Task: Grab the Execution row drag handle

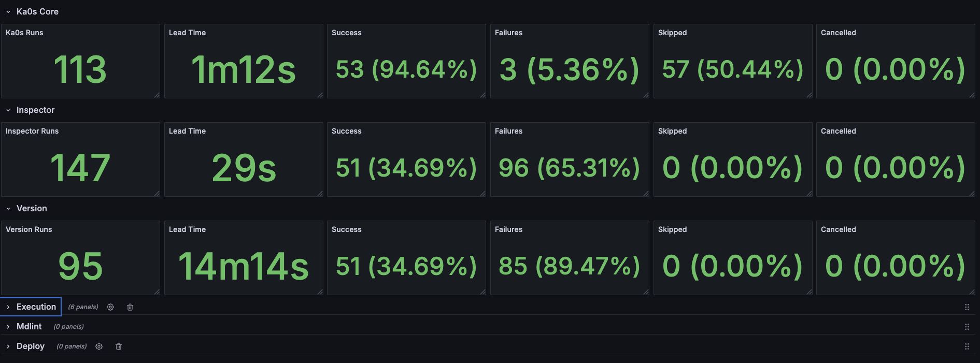Action: coord(967,307)
